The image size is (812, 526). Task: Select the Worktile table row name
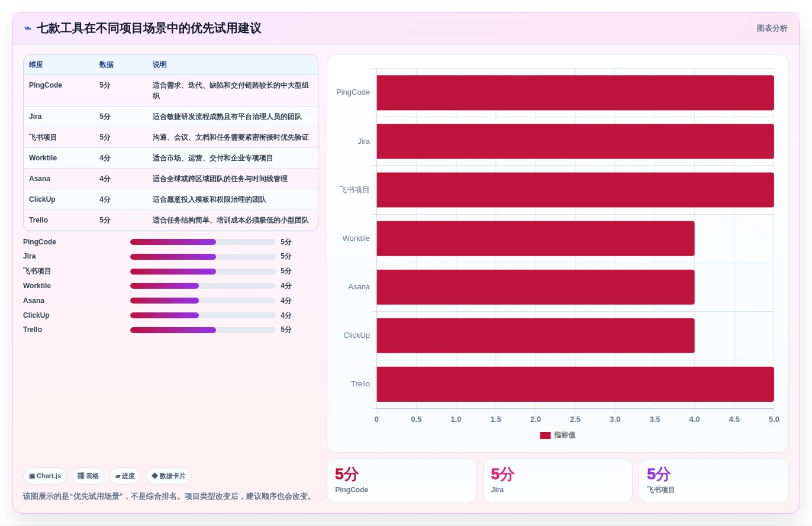tap(43, 158)
